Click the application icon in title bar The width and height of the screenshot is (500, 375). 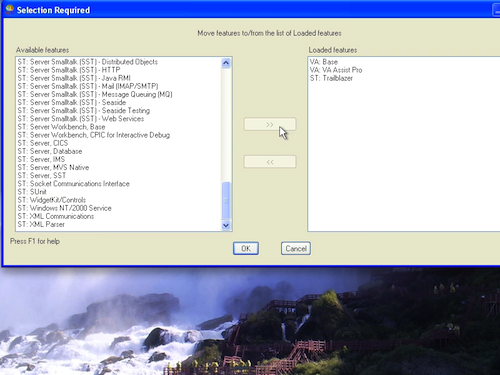tap(10, 9)
